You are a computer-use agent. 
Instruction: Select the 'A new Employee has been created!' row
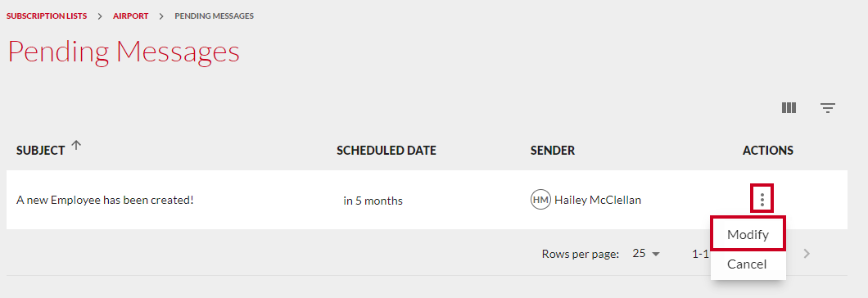point(427,200)
